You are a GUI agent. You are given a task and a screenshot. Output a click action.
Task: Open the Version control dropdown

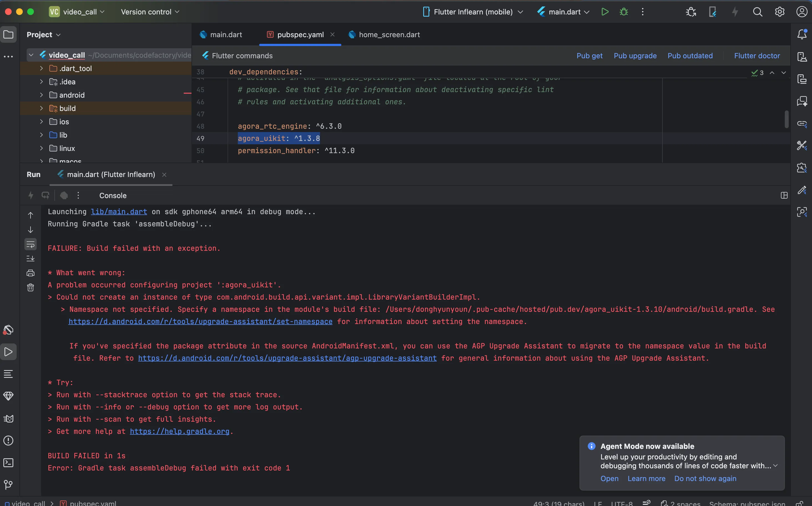tap(150, 12)
